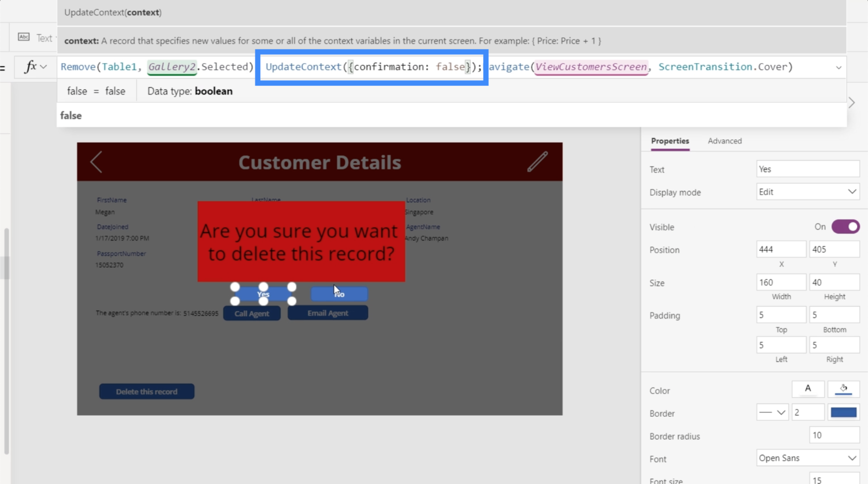This screenshot has height=484, width=868.
Task: Edit the Border thickness field 2
Action: (808, 413)
